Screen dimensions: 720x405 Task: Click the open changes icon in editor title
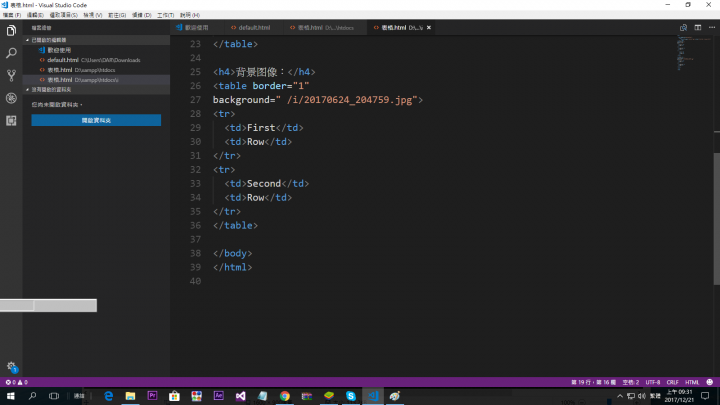[683, 28]
